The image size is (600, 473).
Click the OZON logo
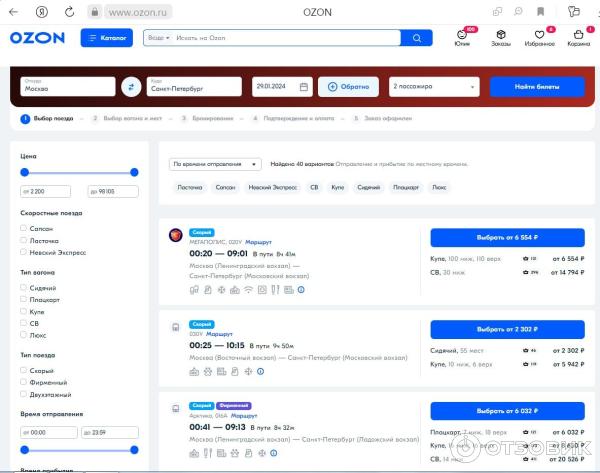[37, 38]
